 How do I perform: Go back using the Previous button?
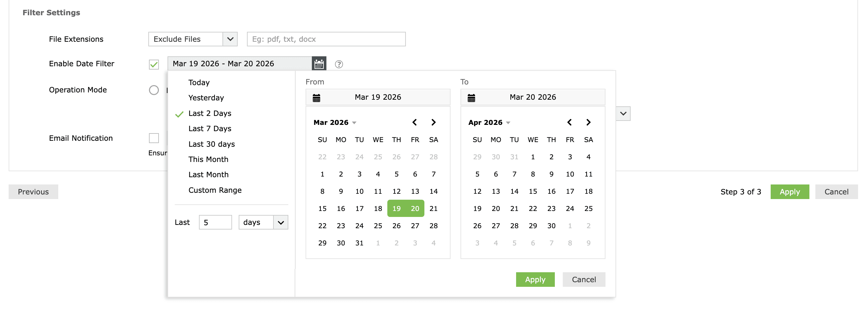[x=33, y=192]
